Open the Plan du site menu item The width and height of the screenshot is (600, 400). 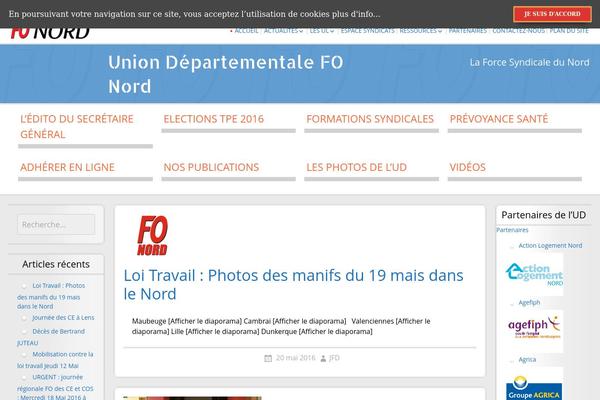[x=569, y=31]
